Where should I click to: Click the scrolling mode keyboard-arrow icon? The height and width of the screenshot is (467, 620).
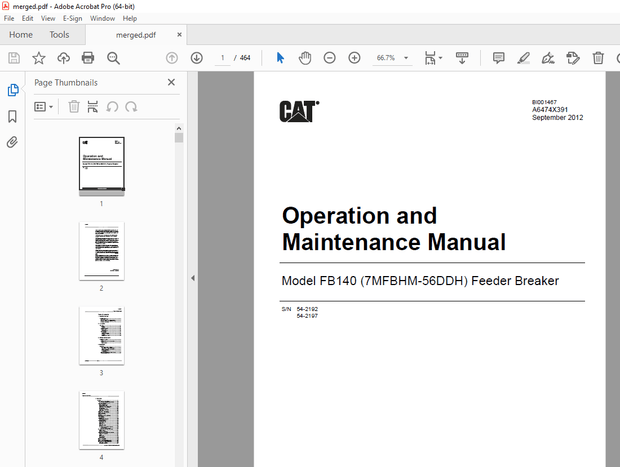(x=462, y=58)
